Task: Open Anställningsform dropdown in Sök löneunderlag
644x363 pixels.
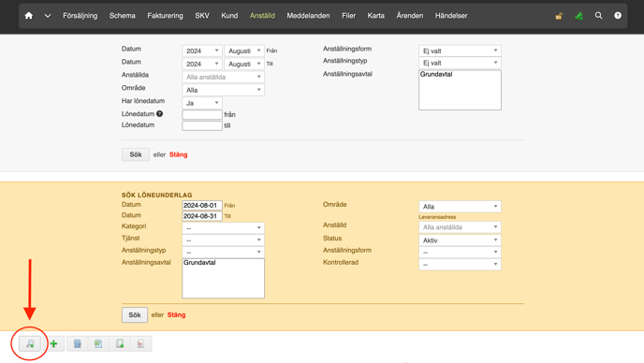Action: click(460, 252)
